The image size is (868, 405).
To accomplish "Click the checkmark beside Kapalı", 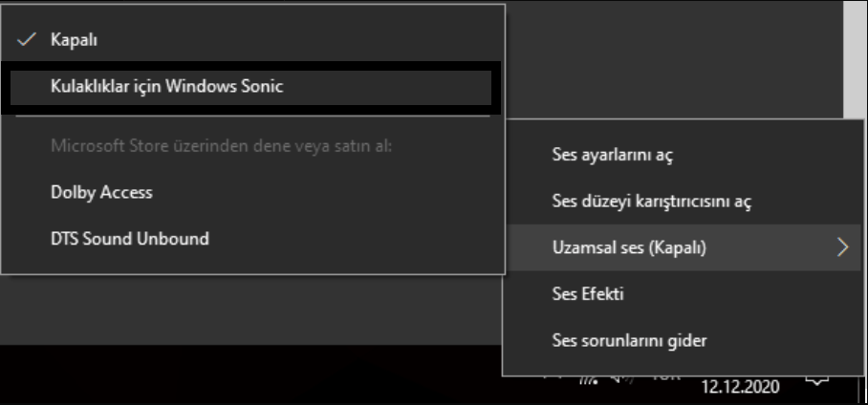I will click(x=27, y=40).
